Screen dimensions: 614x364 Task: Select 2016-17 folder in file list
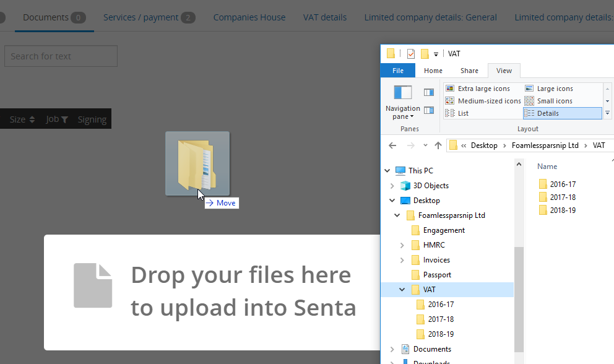click(563, 184)
